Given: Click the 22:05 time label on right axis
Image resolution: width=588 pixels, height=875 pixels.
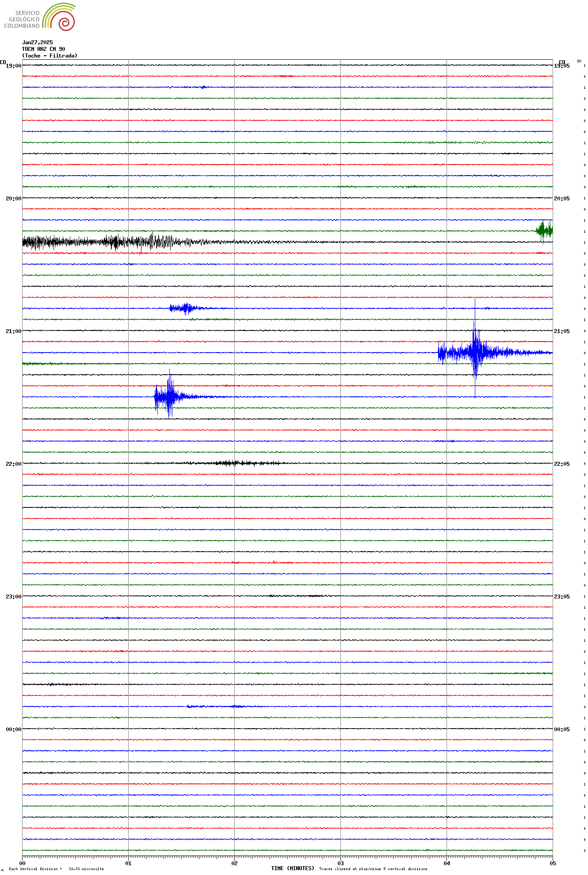Looking at the screenshot, I should pyautogui.click(x=561, y=464).
